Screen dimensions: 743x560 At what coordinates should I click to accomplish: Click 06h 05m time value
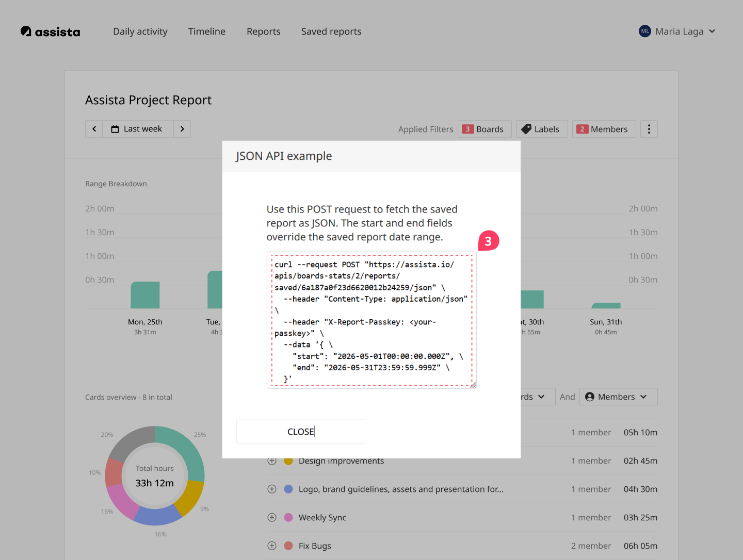click(x=640, y=546)
